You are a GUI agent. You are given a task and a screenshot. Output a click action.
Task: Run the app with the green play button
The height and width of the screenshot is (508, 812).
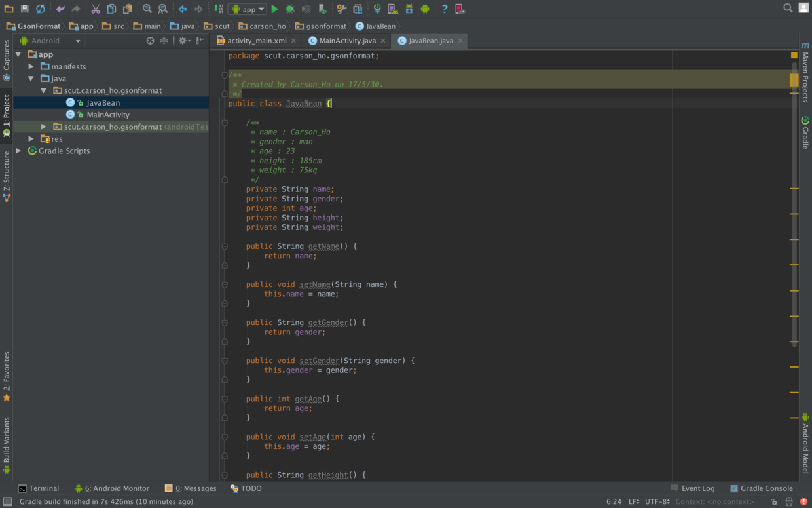275,9
